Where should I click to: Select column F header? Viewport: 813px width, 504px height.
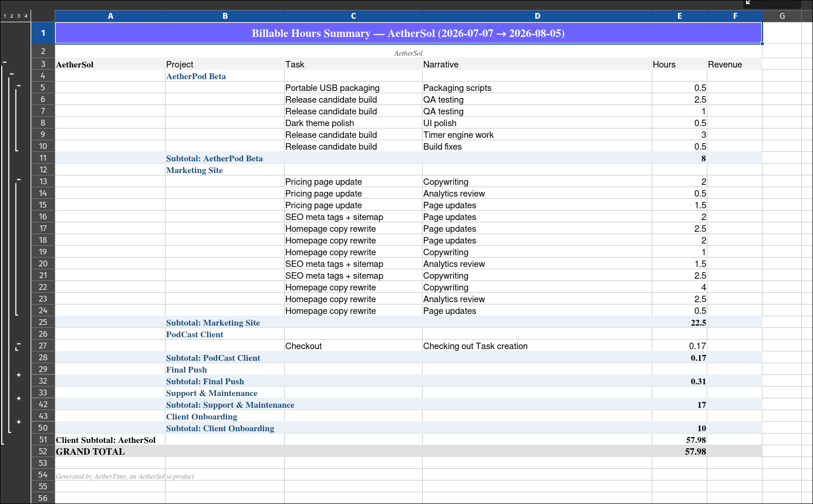735,16
